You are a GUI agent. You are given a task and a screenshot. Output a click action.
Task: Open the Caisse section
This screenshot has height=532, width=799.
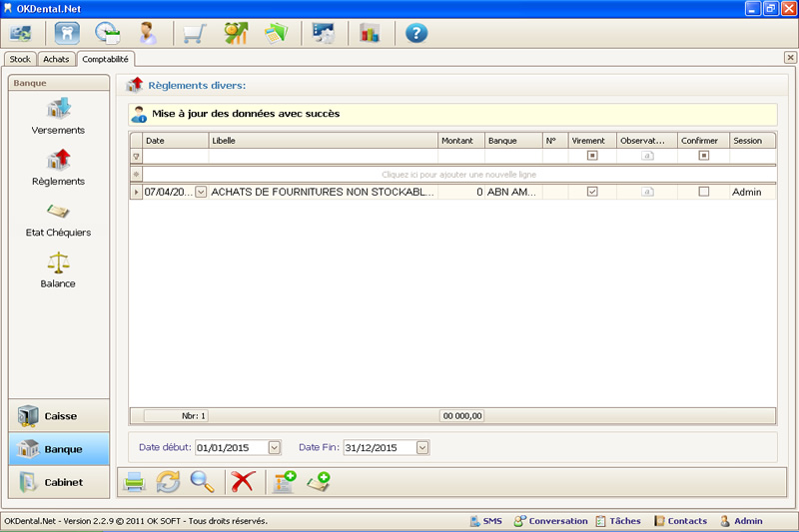(x=59, y=416)
